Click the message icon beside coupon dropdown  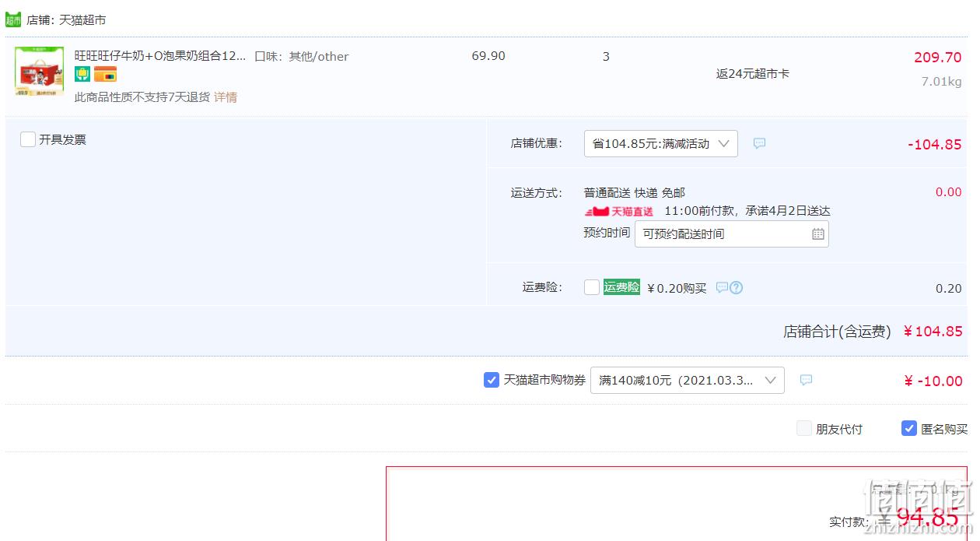pos(806,380)
